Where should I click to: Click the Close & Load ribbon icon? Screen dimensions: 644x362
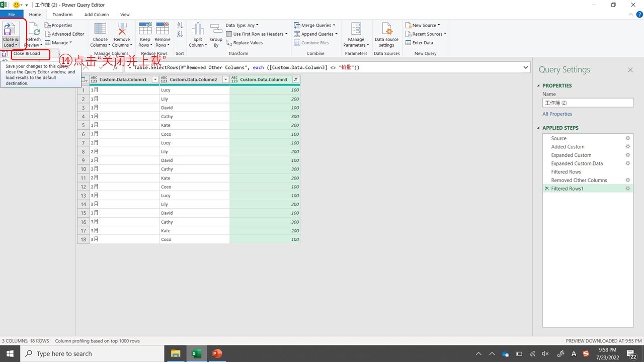click(x=11, y=29)
